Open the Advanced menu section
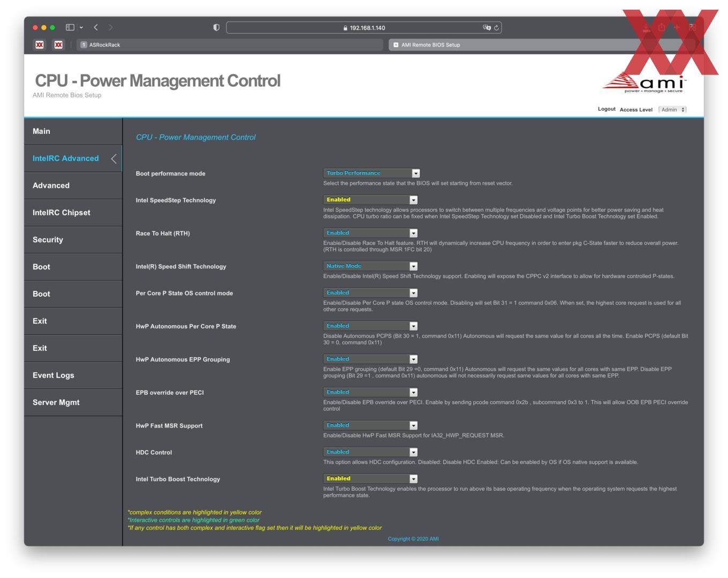The image size is (728, 578). tap(73, 185)
